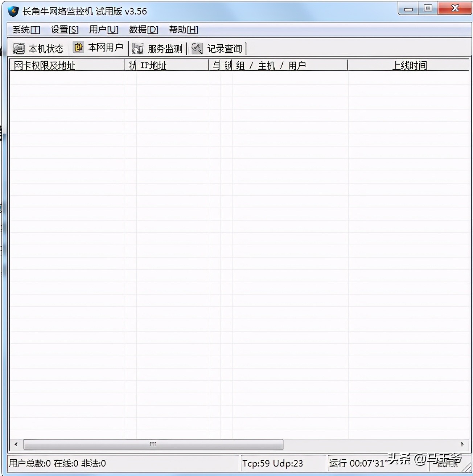Screen dimensions: 473x476
Task: Click the monitor icon on 服务监测 tab
Action: (137, 48)
